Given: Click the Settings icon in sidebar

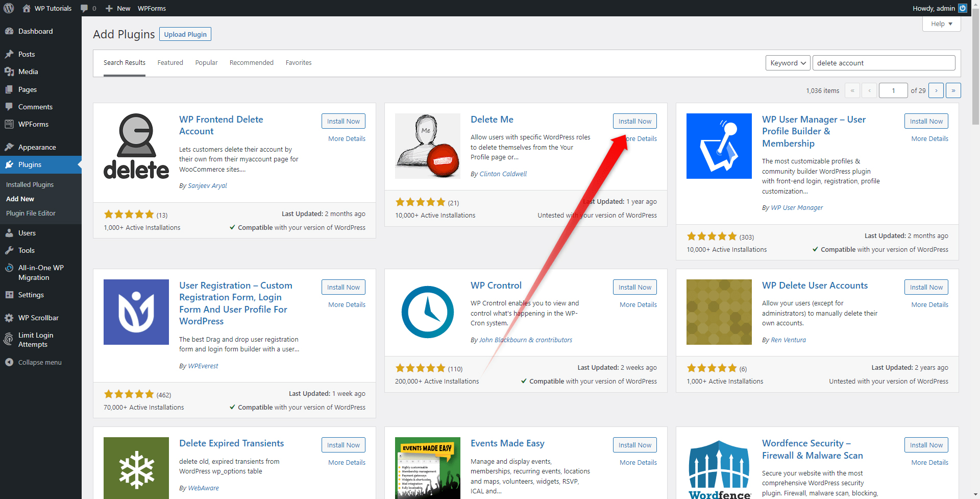Looking at the screenshot, I should tap(9, 295).
